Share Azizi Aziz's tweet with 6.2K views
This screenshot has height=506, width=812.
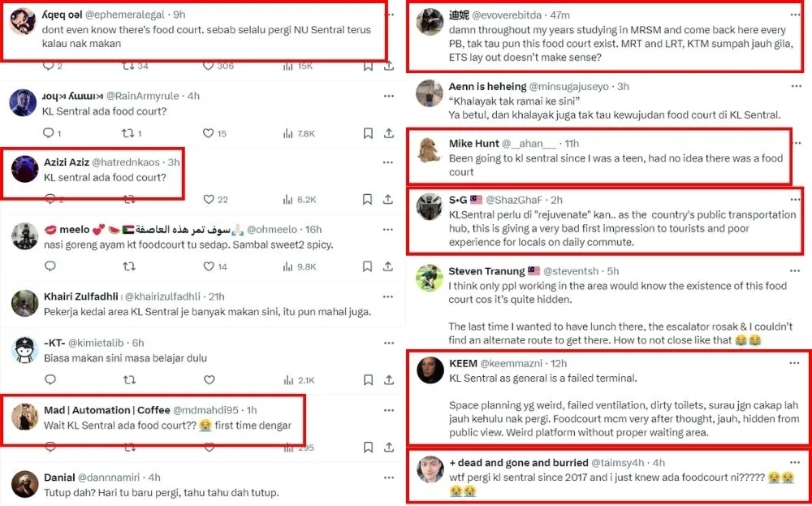click(388, 199)
